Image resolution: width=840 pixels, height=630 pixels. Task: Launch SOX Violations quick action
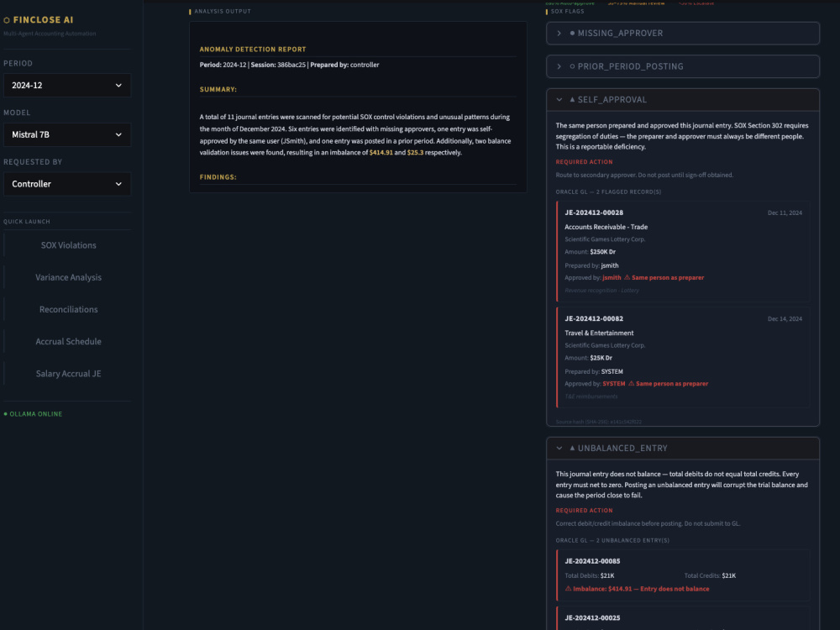tap(68, 245)
